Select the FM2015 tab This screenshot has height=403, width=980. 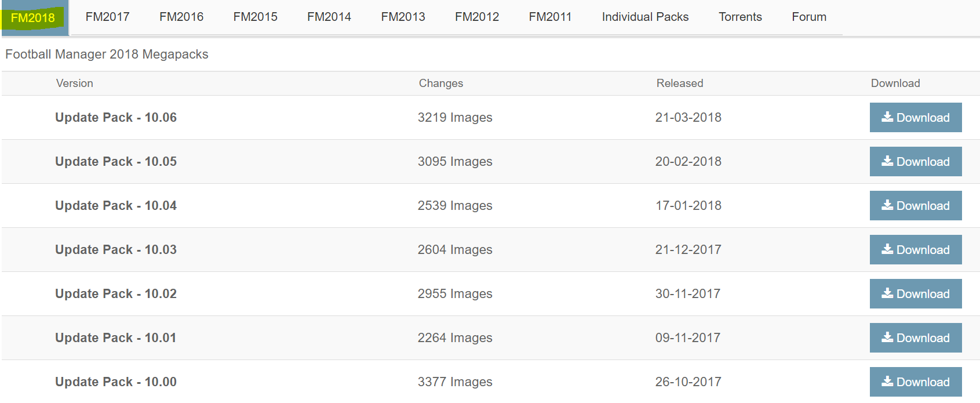pos(255,17)
